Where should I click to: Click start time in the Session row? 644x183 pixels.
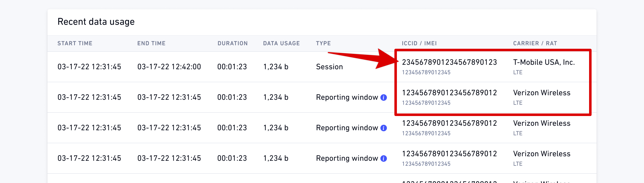point(89,67)
